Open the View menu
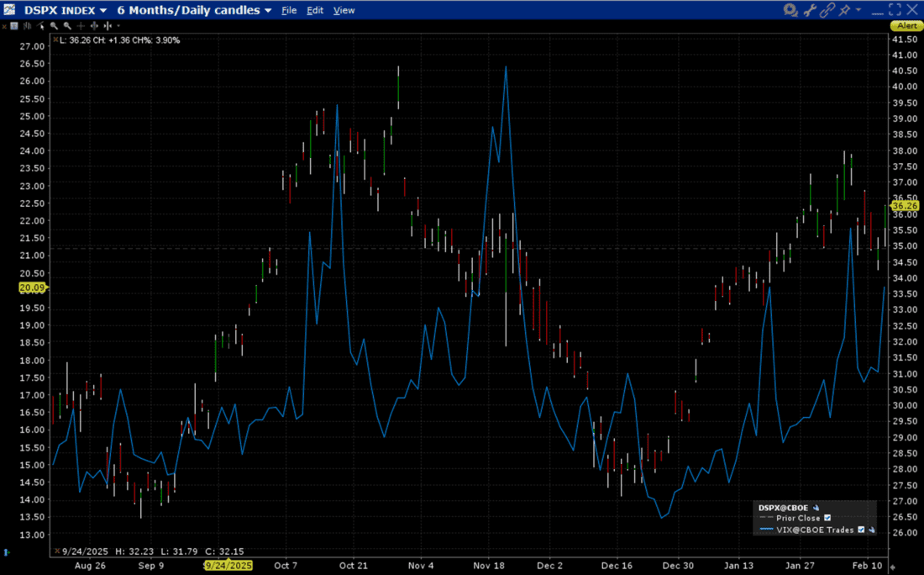The image size is (924, 575). tap(344, 10)
